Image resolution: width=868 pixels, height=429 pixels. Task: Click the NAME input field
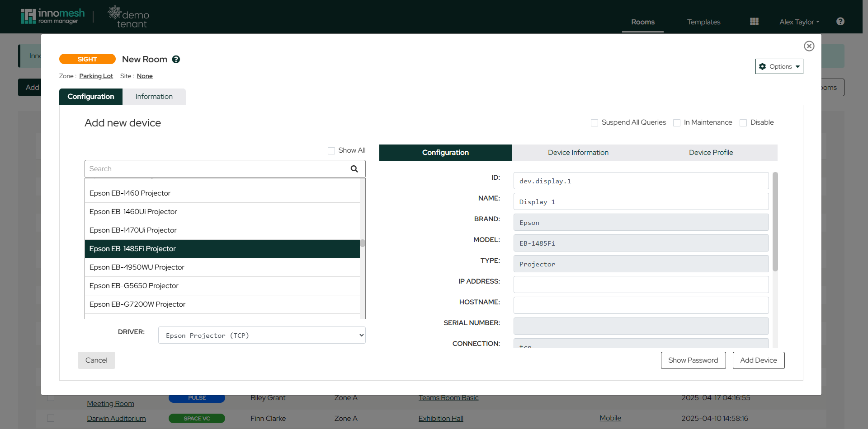[x=641, y=201]
